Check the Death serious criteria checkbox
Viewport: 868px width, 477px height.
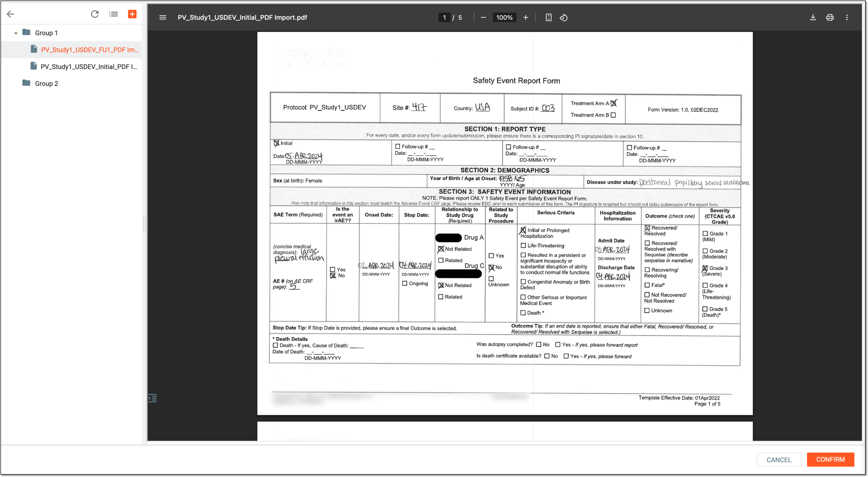(523, 313)
